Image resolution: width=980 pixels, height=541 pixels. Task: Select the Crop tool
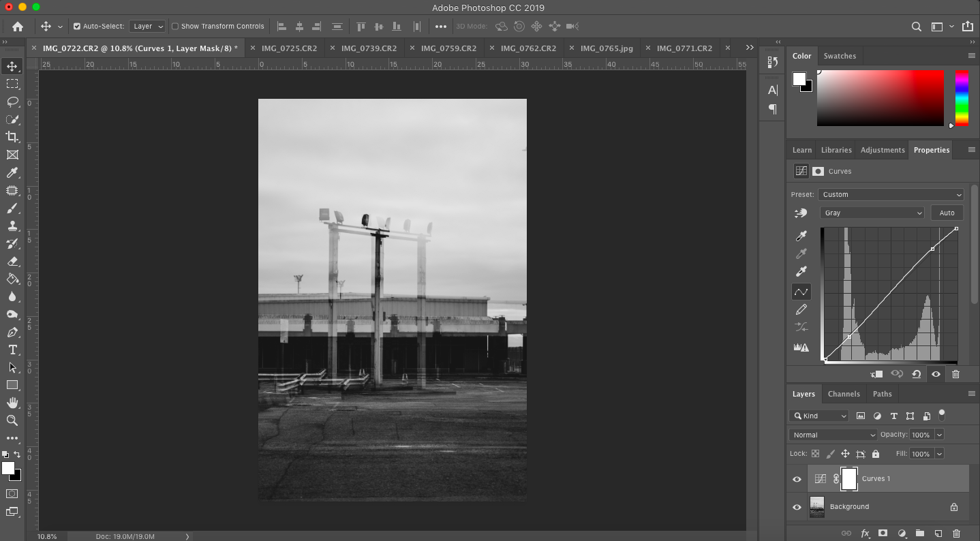(12, 137)
